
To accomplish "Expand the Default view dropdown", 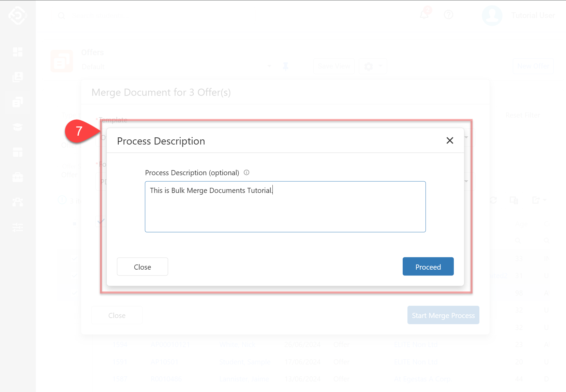I will coord(269,66).
